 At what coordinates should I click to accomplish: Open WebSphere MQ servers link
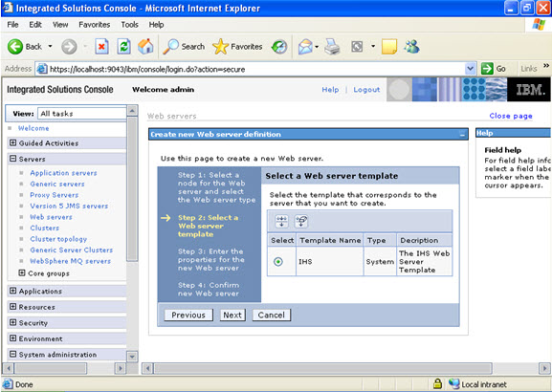71,261
